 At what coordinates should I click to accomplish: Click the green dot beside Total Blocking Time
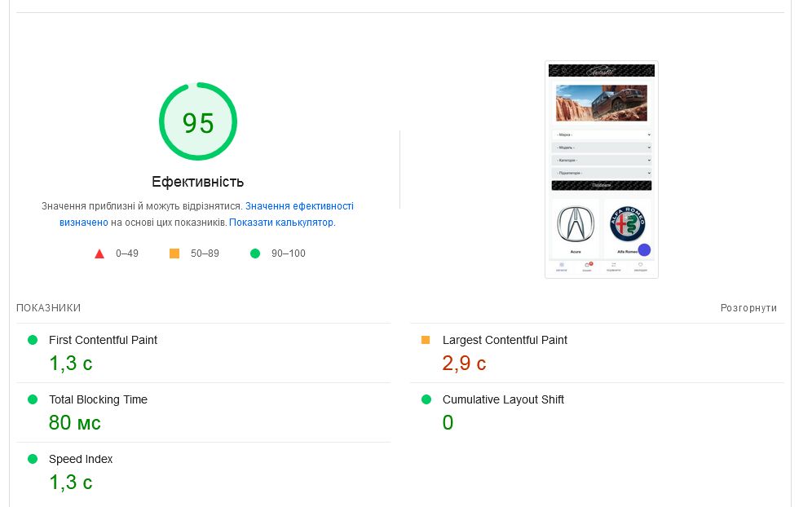33,399
